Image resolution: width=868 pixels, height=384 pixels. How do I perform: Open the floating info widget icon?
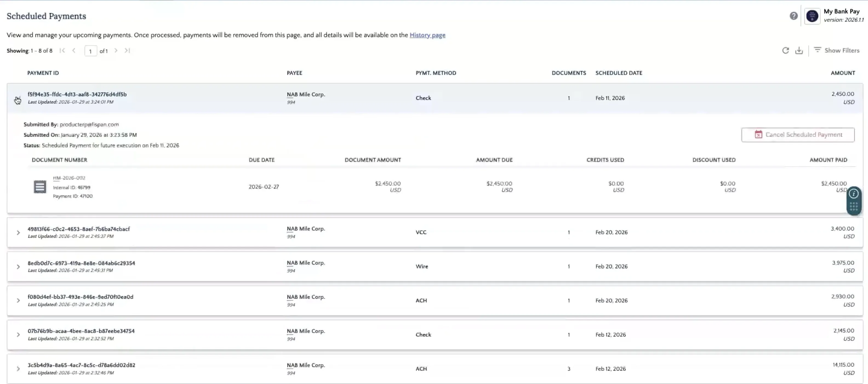(x=853, y=194)
